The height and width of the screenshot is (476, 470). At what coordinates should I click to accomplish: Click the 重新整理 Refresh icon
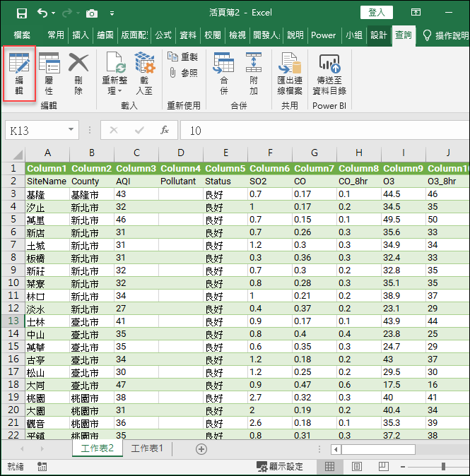[x=114, y=63]
